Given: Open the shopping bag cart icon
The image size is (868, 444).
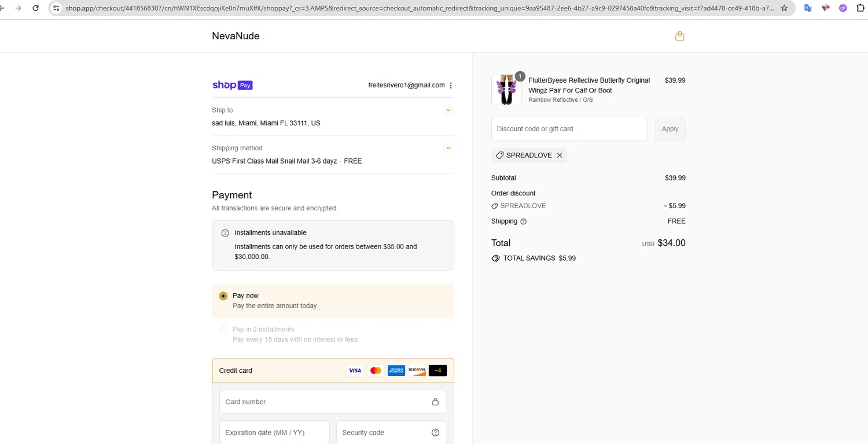Looking at the screenshot, I should 680,36.
